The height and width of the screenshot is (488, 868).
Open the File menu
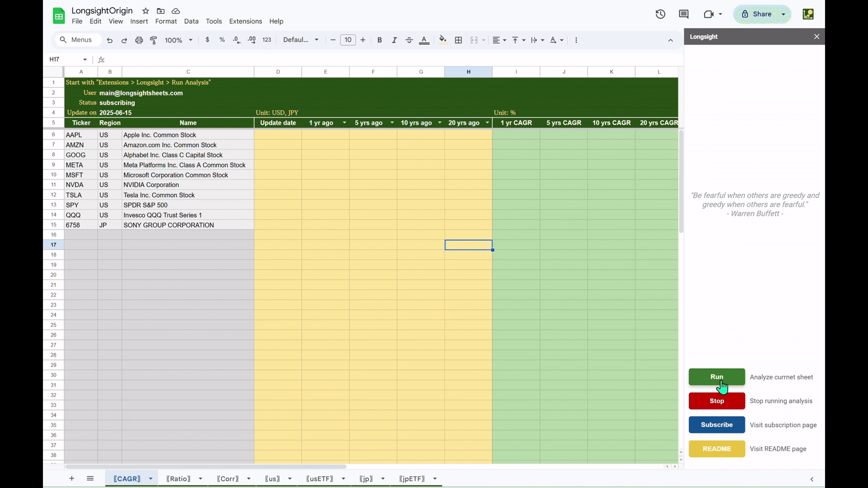[x=77, y=21]
